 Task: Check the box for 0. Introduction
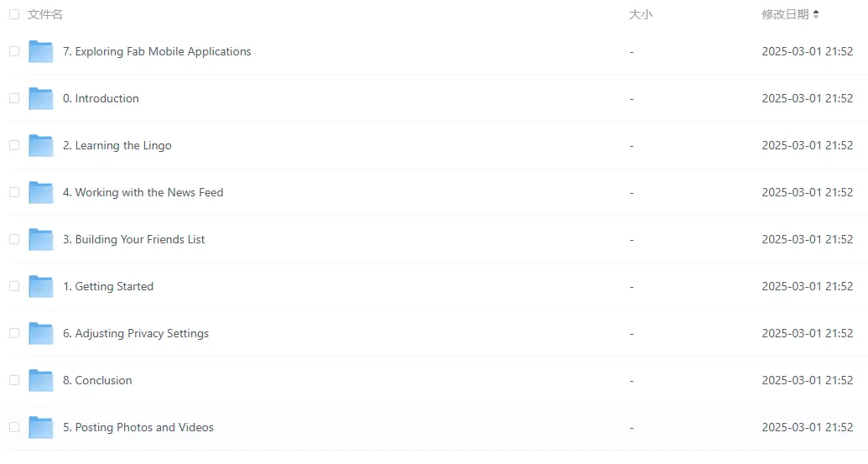tap(14, 98)
